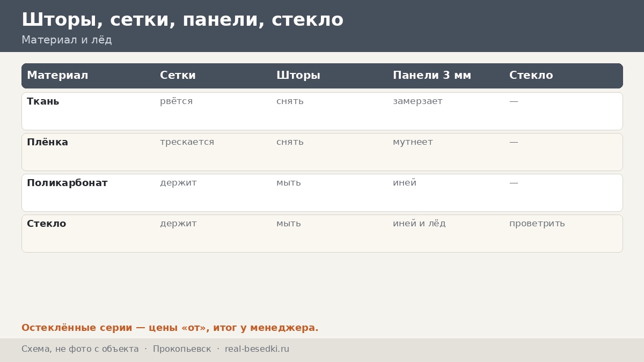The height and width of the screenshot is (362, 644).
Task: Click 'держит' in the Стекло row
Action: (x=178, y=224)
